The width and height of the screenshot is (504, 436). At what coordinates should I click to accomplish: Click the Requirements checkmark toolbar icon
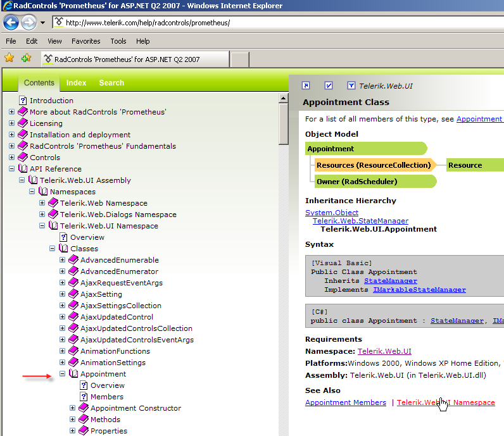pyautogui.click(x=329, y=85)
